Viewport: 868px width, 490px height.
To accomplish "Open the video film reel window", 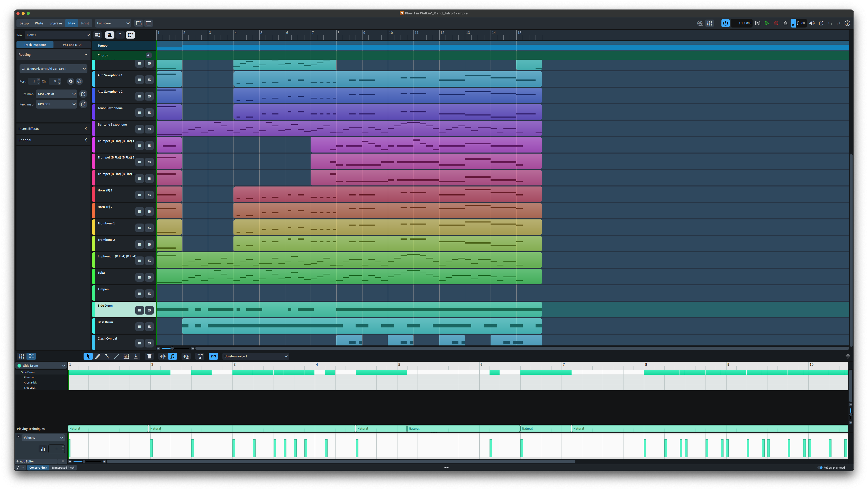I will (x=700, y=23).
